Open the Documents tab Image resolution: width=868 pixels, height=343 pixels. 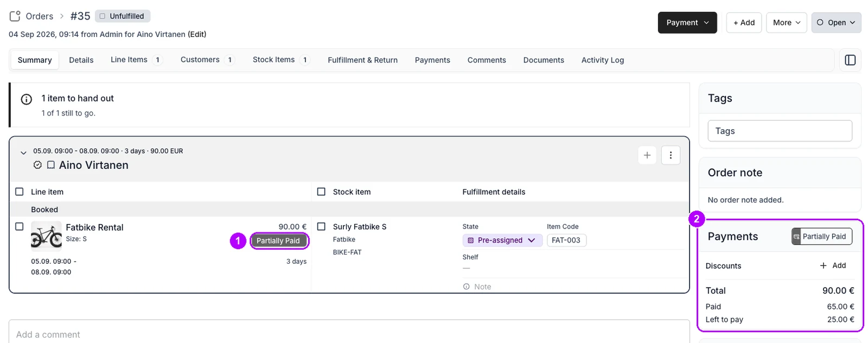544,60
